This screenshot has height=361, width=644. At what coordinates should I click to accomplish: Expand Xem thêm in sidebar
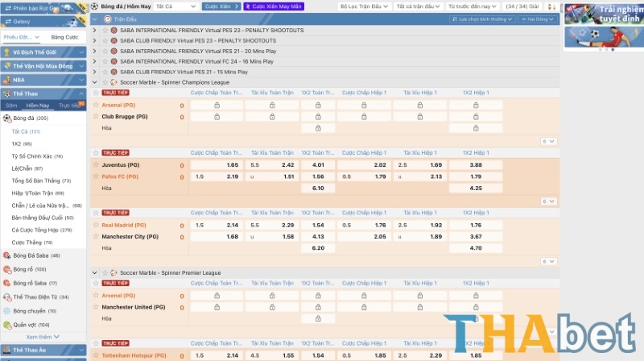click(43, 337)
